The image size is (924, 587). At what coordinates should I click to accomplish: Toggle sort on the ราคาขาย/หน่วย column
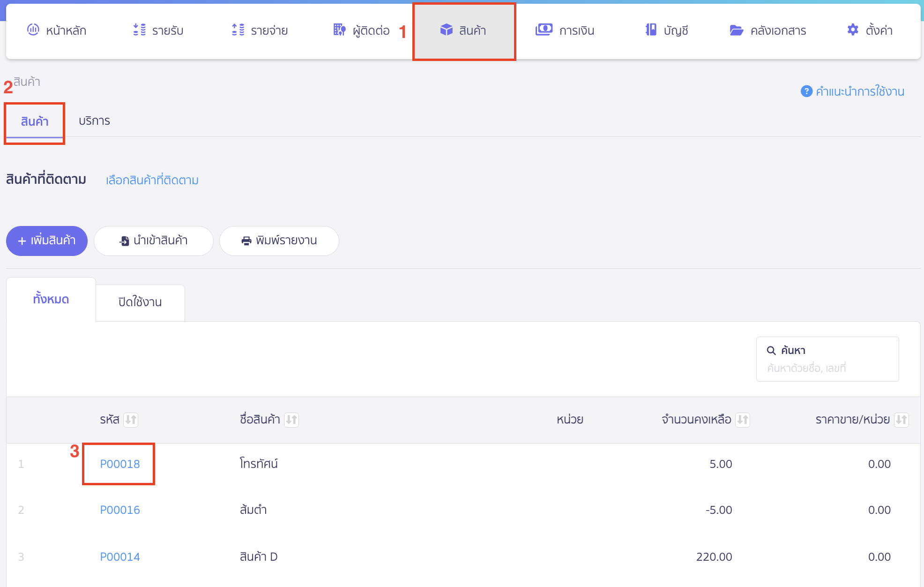pos(901,420)
